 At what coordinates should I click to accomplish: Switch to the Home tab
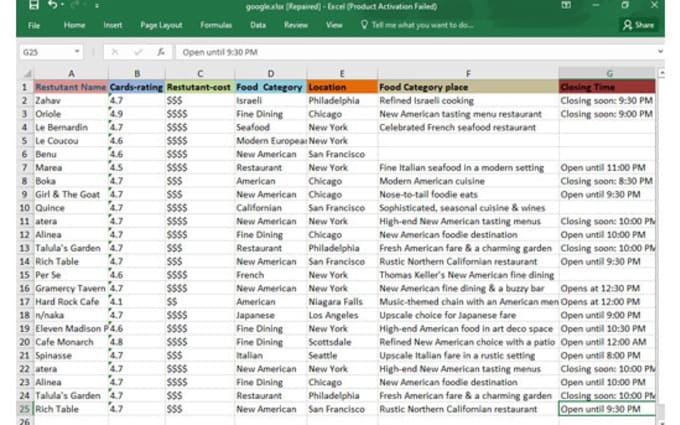point(74,25)
